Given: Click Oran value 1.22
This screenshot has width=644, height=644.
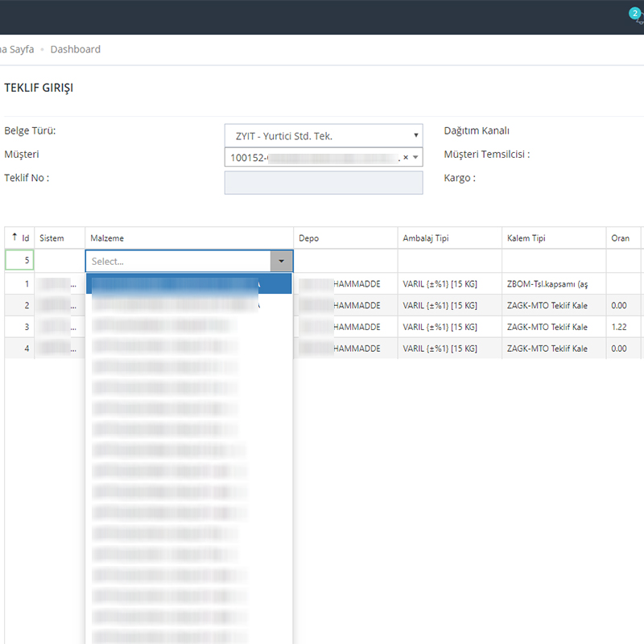Looking at the screenshot, I should pyautogui.click(x=623, y=327).
